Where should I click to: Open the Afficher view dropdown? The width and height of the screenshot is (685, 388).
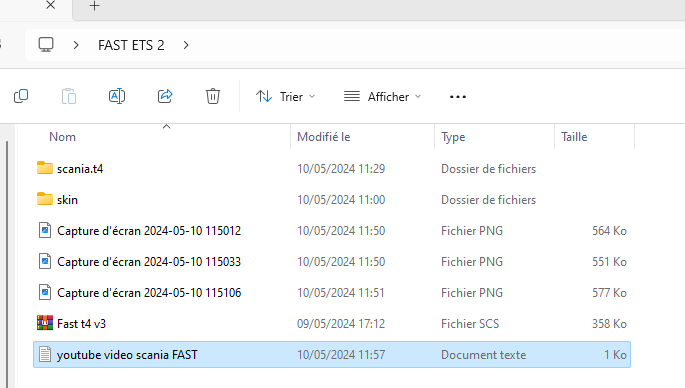[382, 96]
